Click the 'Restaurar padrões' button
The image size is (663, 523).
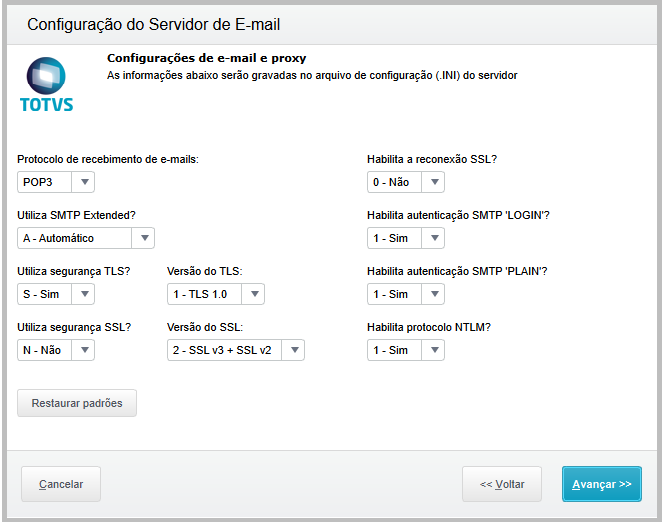77,403
